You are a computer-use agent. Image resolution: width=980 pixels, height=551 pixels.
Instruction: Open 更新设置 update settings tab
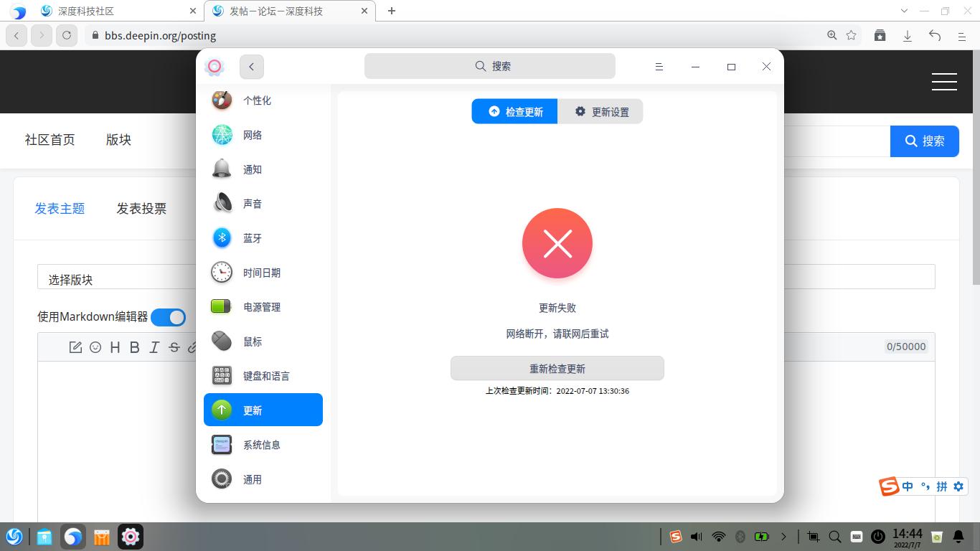point(601,111)
